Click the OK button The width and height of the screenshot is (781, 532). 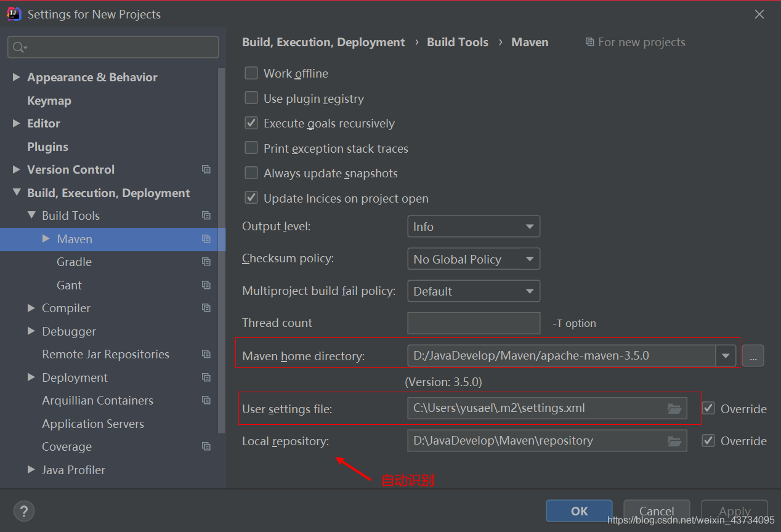(579, 511)
